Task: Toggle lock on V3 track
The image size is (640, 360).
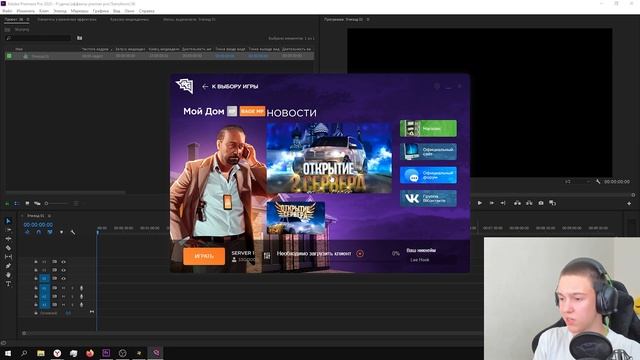Action: coord(36,262)
